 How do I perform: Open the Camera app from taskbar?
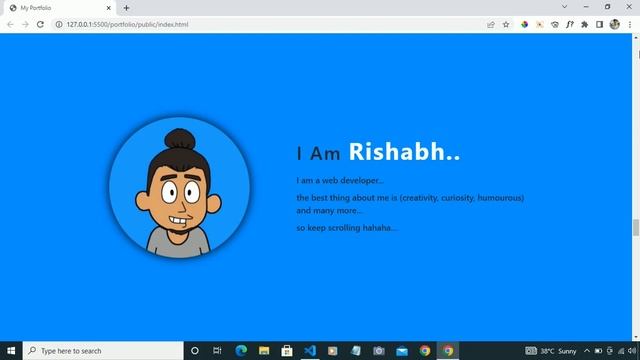379,351
